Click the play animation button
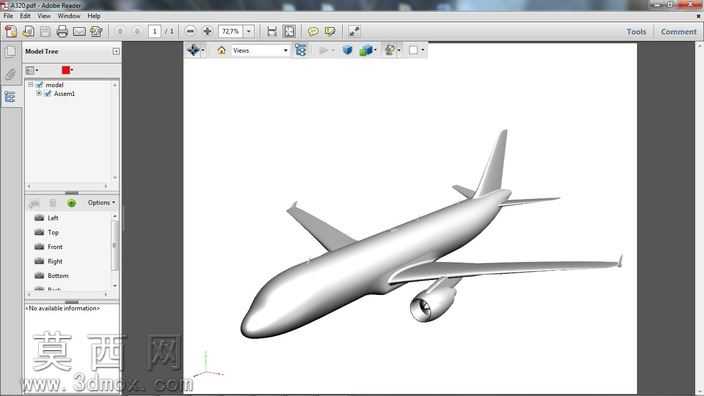The width and height of the screenshot is (704, 396). tap(323, 51)
